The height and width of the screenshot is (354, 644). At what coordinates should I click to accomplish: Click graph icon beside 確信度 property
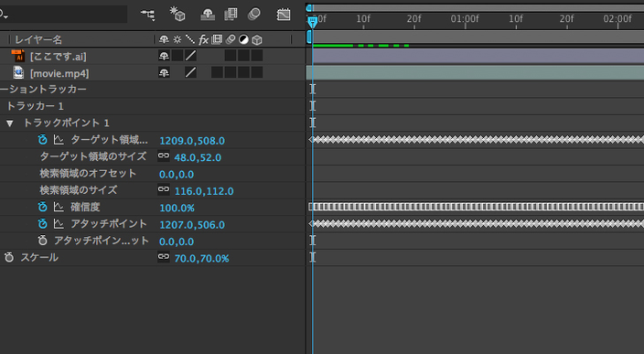(x=59, y=208)
